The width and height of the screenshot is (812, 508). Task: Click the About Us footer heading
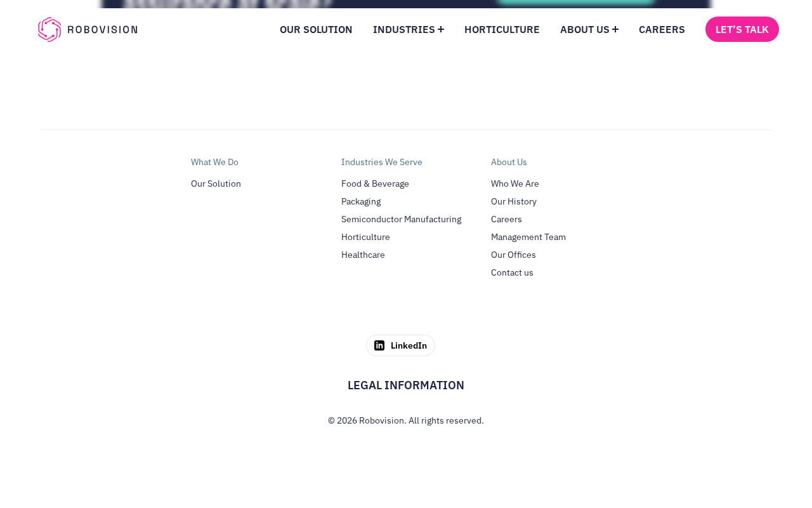509,162
